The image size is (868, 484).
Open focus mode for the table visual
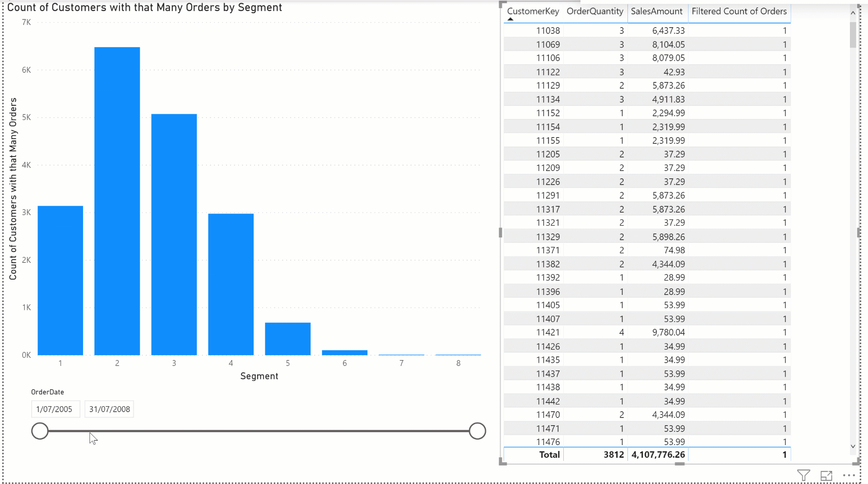click(x=826, y=475)
